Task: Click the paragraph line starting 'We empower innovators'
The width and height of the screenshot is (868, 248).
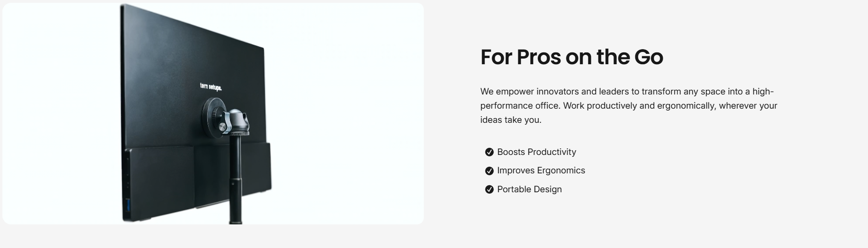Action: pyautogui.click(x=626, y=92)
